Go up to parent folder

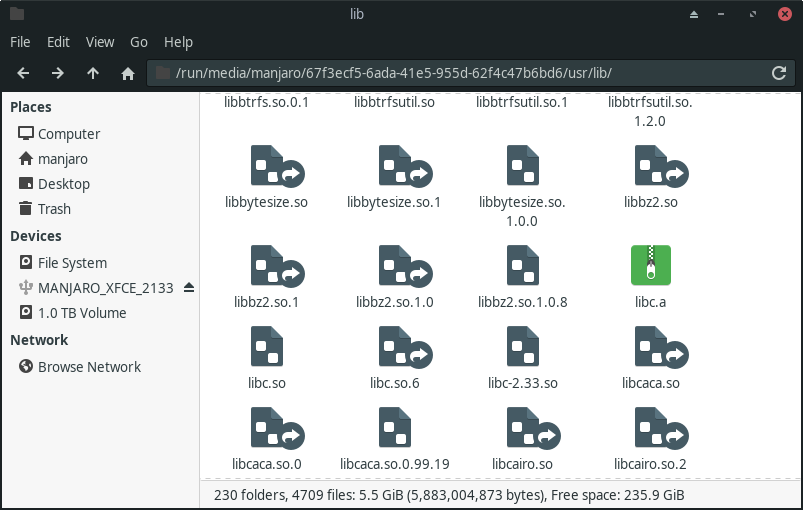point(93,73)
